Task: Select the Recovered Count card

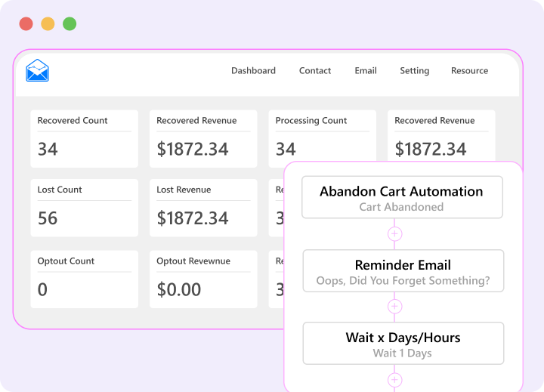Action: point(85,139)
